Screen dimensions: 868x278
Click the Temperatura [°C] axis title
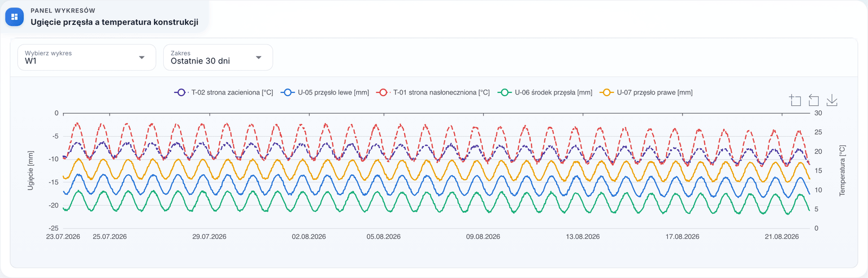[843, 170]
